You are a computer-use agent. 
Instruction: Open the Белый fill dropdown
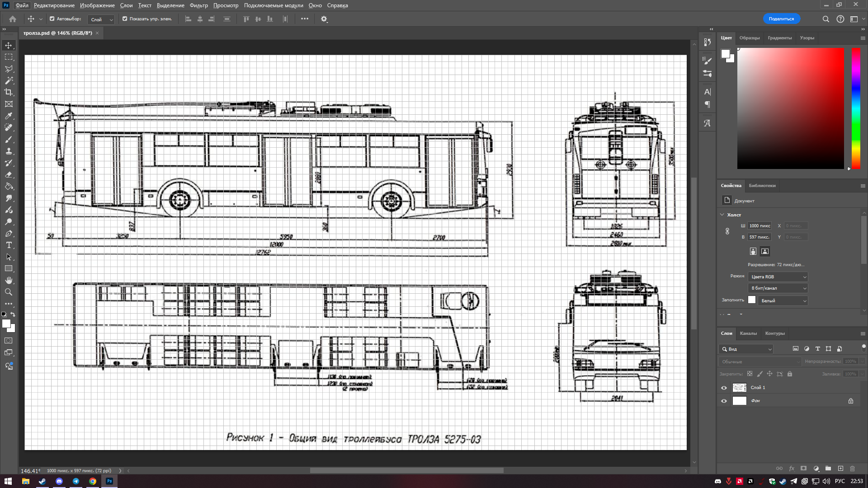[x=783, y=300]
